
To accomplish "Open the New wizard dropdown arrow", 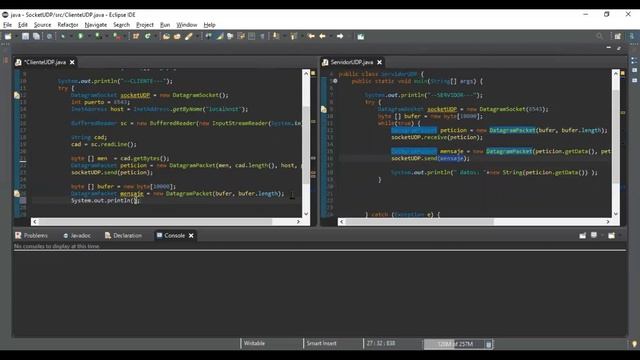I will (x=16, y=36).
